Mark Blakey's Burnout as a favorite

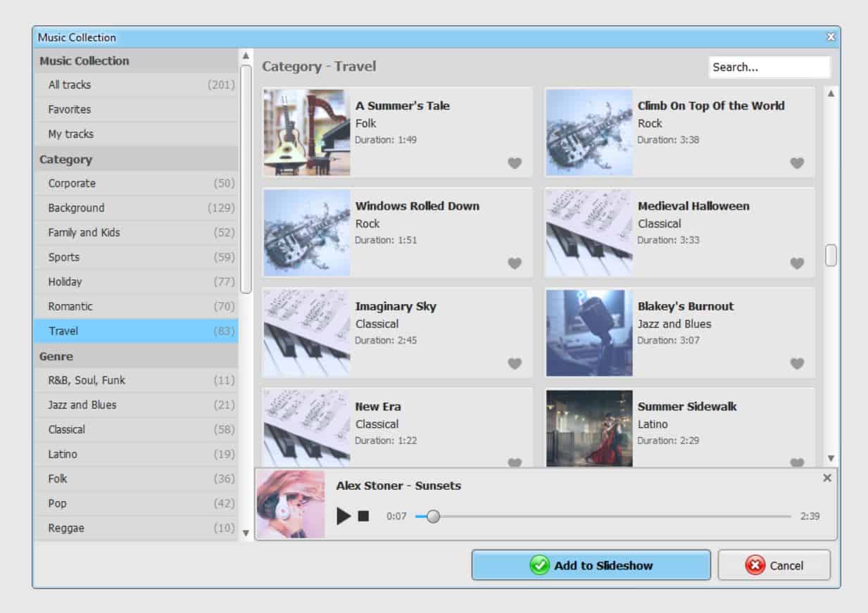click(797, 363)
